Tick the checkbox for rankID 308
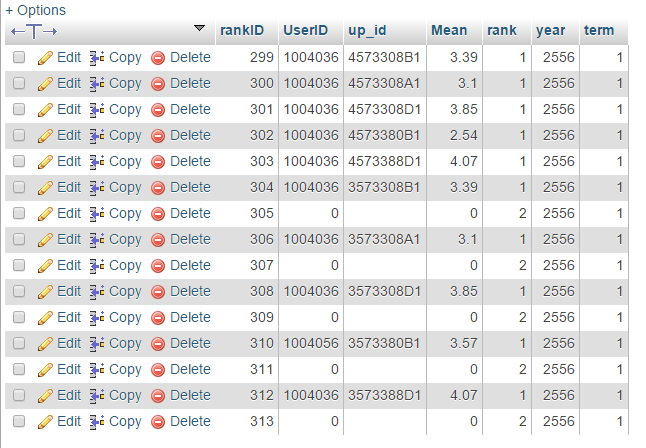 pos(19,291)
